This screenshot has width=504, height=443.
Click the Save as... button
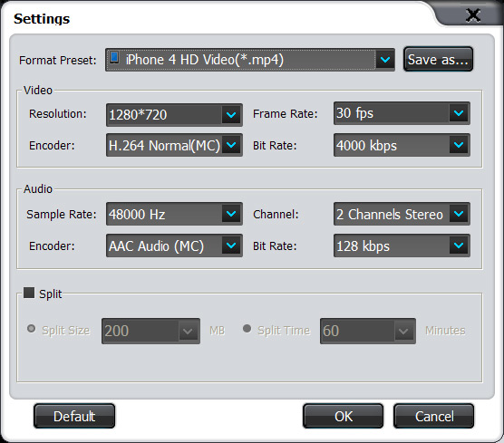tap(438, 60)
